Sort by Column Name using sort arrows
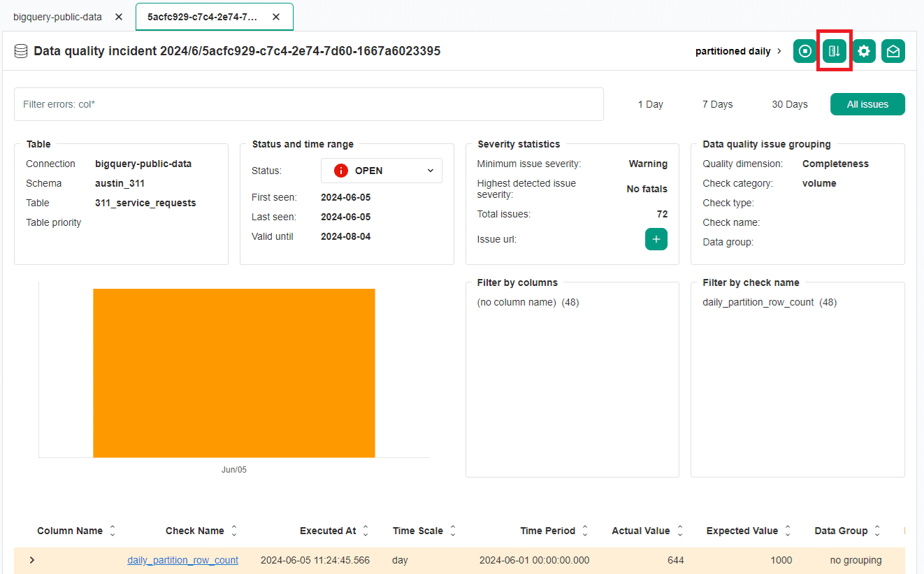The image size is (924, 574). (x=113, y=531)
